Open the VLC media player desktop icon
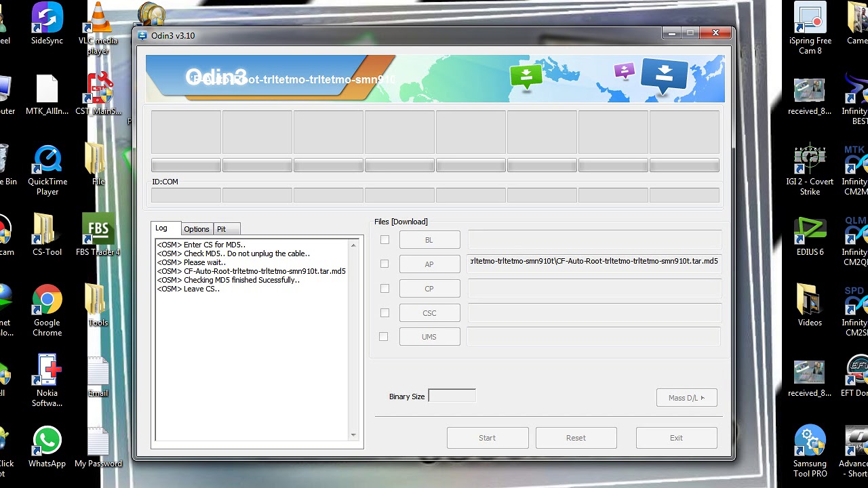Viewport: 868px width, 488px height. 98,28
